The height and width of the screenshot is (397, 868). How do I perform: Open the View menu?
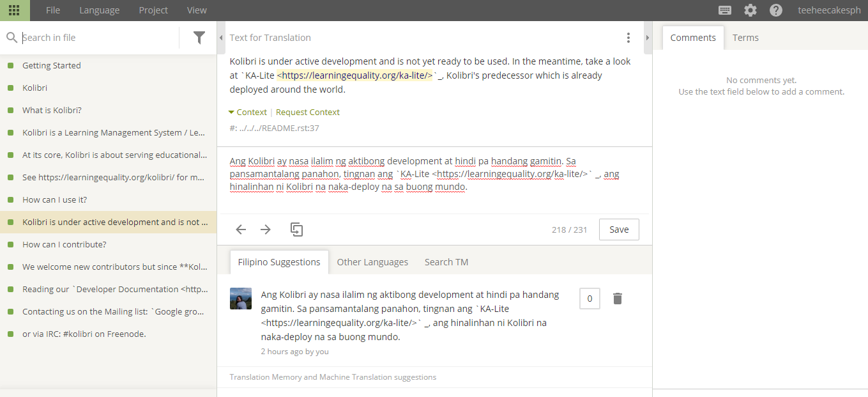point(197,10)
